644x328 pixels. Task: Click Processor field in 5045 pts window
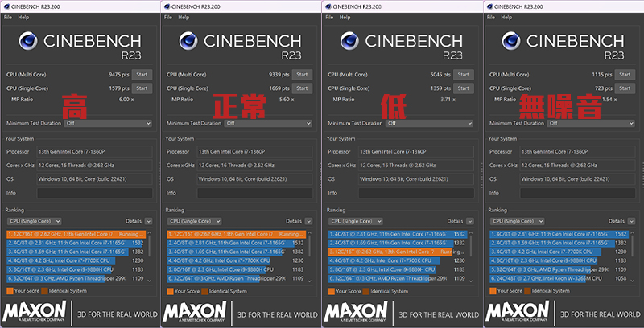click(x=416, y=152)
